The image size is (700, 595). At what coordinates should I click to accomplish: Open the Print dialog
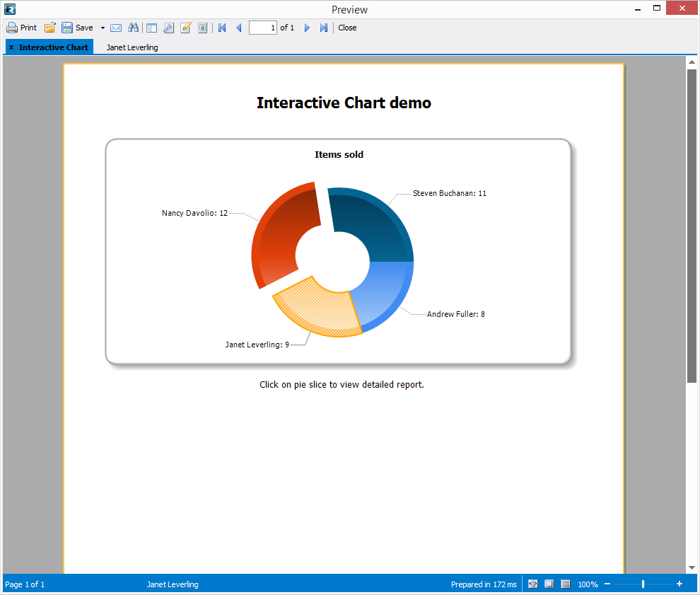click(21, 28)
